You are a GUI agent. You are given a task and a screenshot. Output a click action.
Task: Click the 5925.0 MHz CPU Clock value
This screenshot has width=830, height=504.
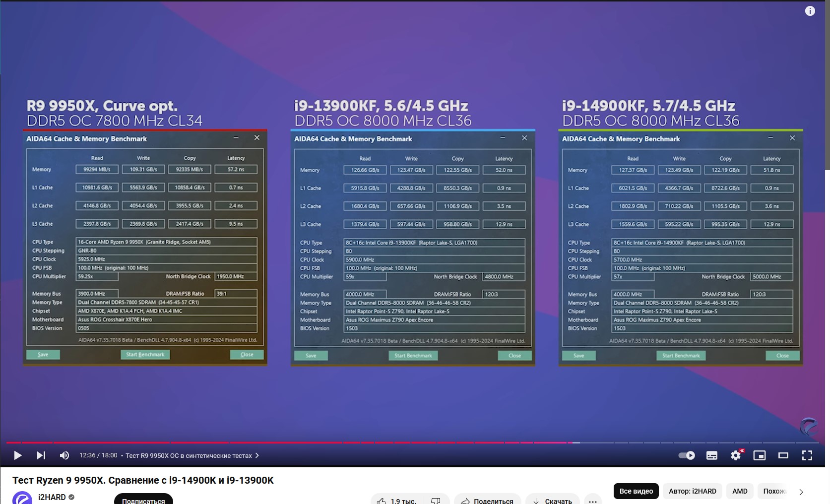pos(167,259)
